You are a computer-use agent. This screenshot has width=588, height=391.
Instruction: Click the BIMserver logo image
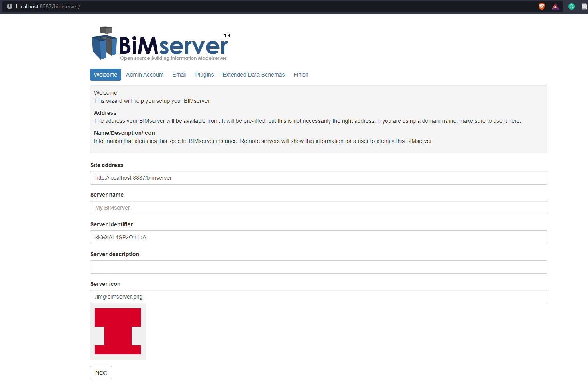point(161,44)
